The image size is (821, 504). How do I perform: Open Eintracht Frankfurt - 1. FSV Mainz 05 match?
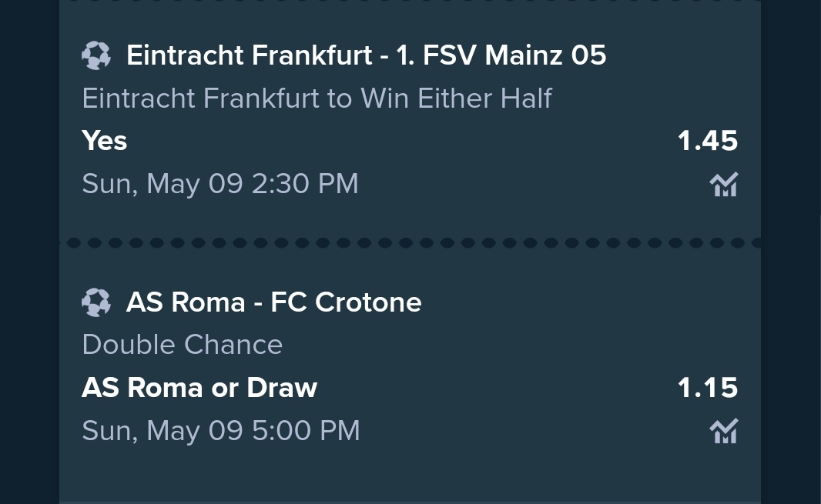(x=366, y=55)
